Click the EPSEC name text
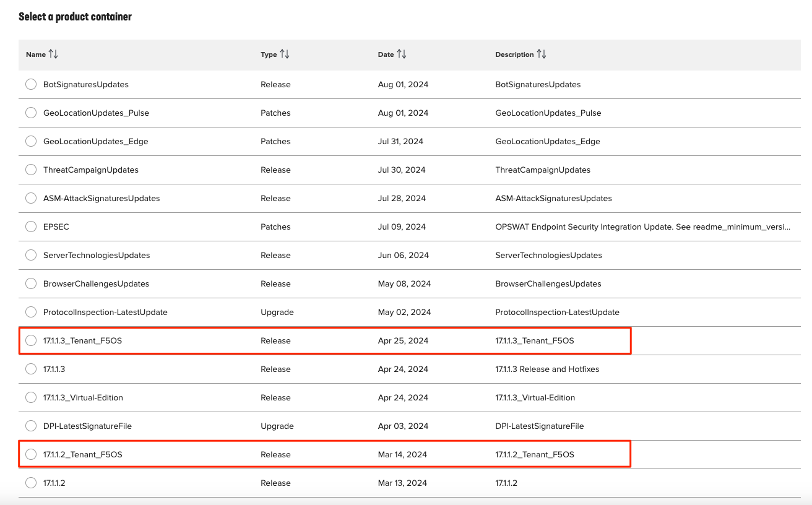The height and width of the screenshot is (505, 812). point(56,227)
